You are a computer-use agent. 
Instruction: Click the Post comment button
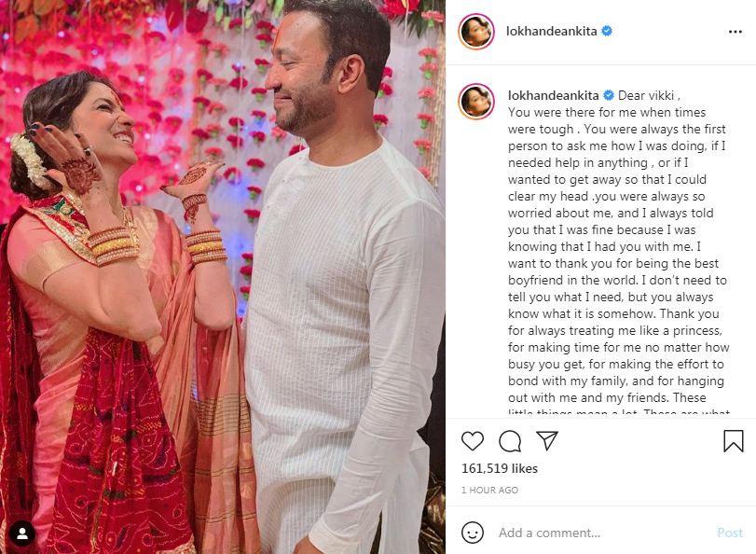click(730, 533)
